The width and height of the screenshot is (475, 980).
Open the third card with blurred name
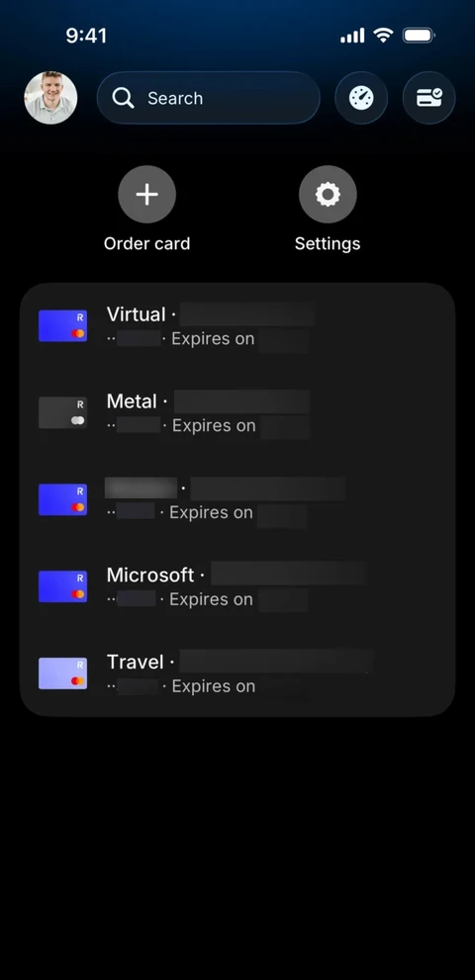(x=237, y=500)
